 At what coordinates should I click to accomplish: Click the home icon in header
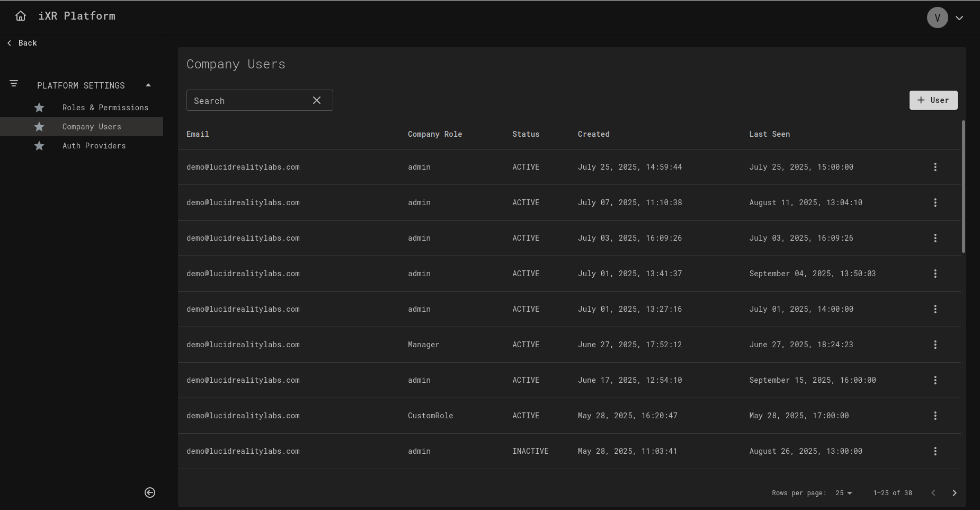coord(21,16)
